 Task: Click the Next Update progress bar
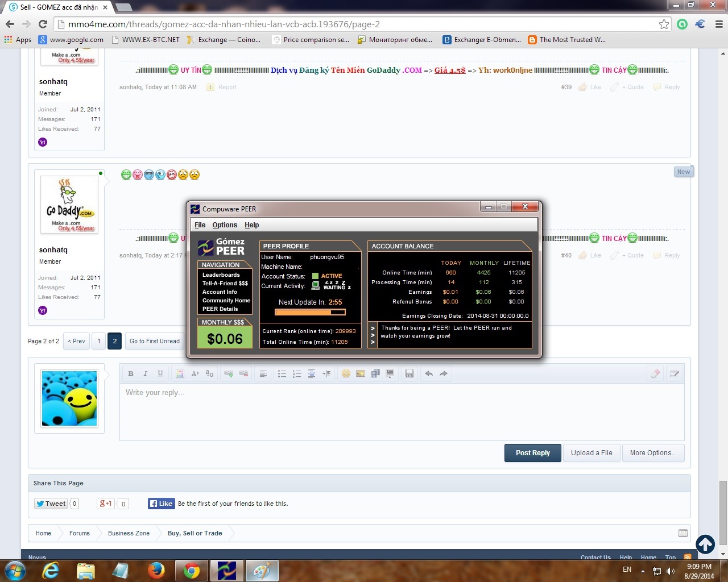tap(310, 312)
